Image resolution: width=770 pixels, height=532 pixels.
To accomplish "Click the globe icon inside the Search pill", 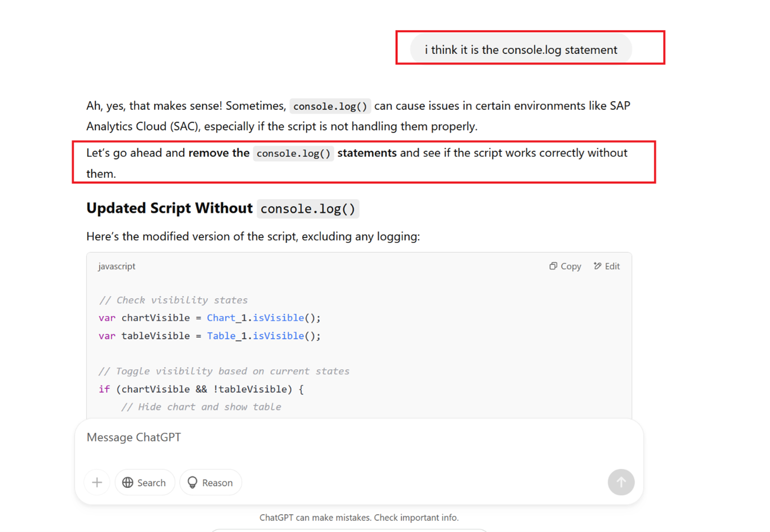I will coord(128,482).
